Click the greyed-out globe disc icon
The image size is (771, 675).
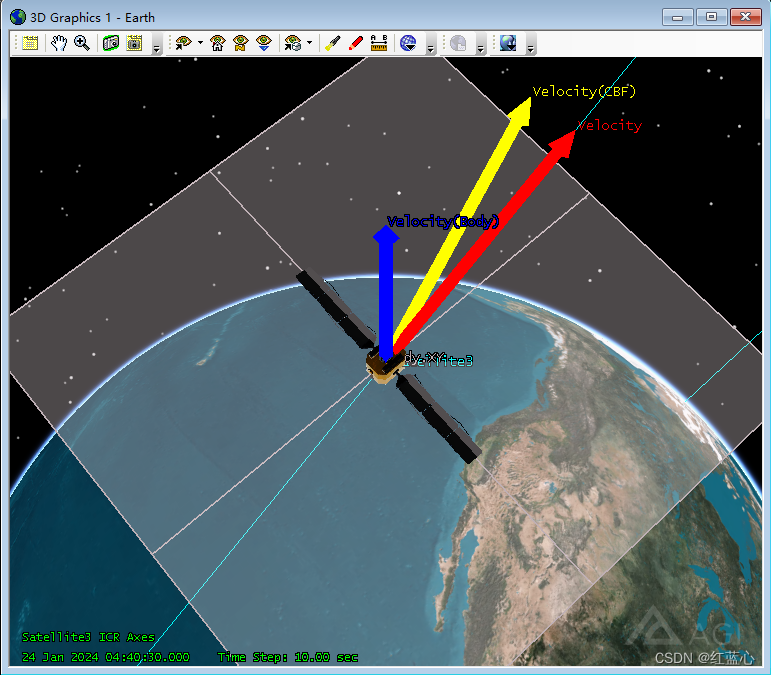(458, 43)
